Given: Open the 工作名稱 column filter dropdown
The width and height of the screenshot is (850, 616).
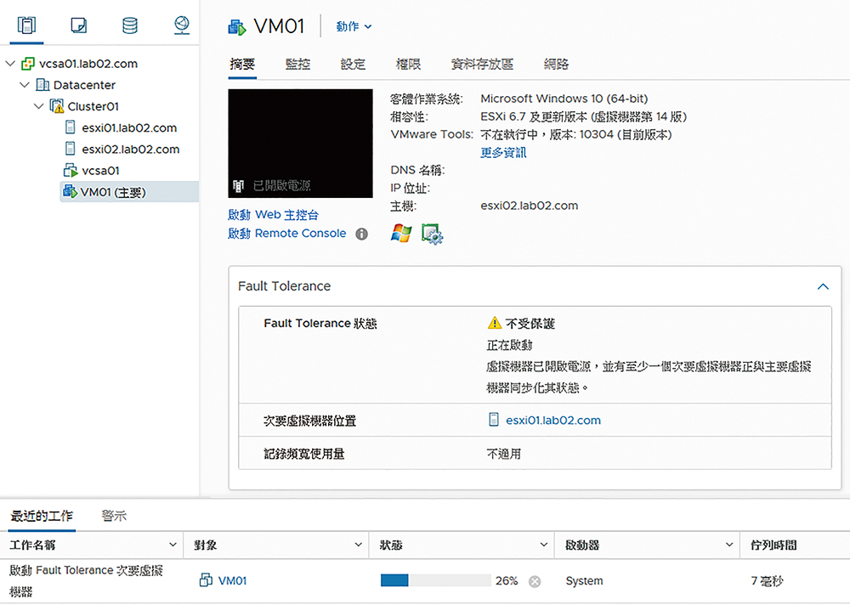Looking at the screenshot, I should tap(173, 545).
